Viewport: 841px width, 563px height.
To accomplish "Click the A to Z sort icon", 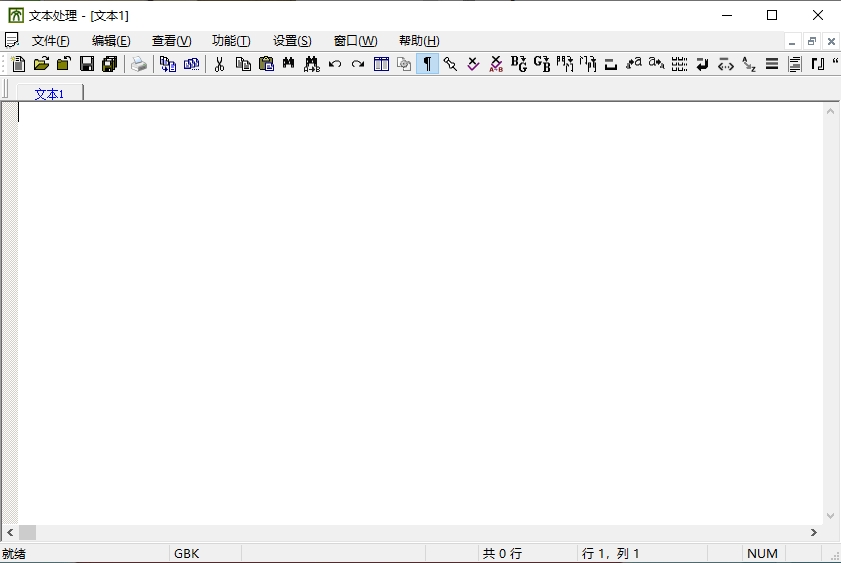I will pos(749,64).
